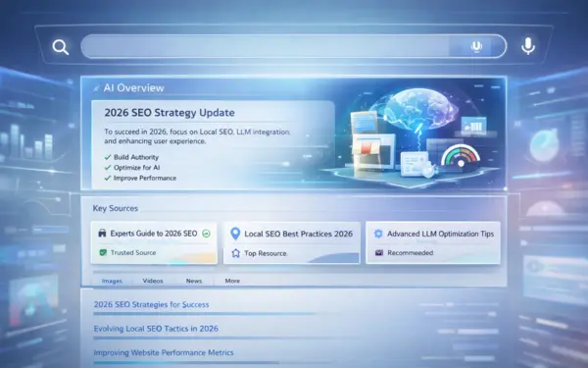The width and height of the screenshot is (588, 368).
Task: Open Improving Website Performance Metrics result
Action: tap(164, 352)
